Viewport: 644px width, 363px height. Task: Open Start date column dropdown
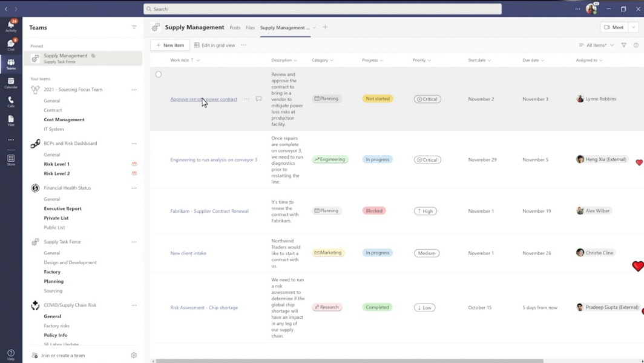[x=489, y=61]
